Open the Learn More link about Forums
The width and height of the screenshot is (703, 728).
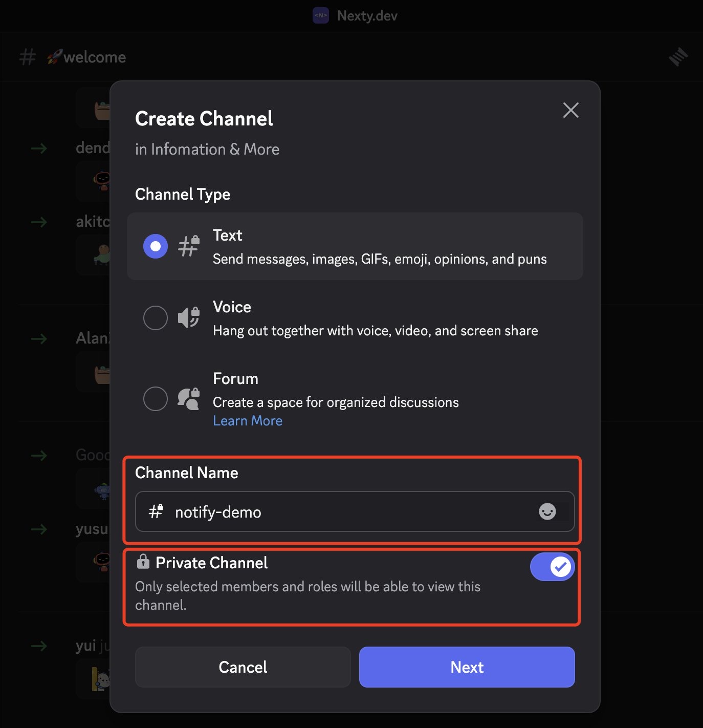pyautogui.click(x=248, y=421)
